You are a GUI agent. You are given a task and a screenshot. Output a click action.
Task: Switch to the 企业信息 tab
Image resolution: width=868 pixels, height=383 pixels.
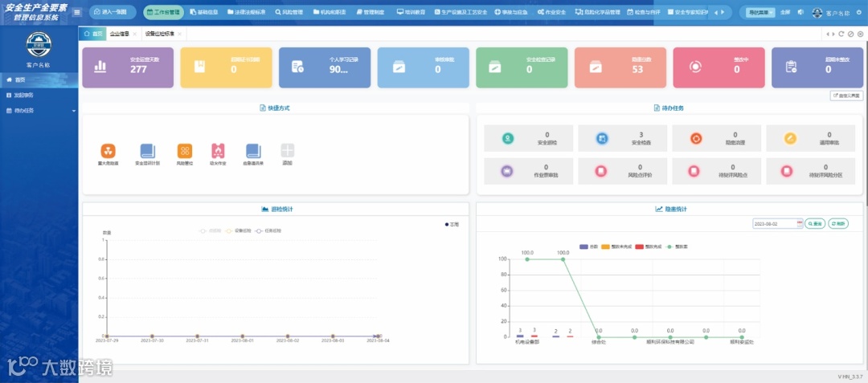119,34
